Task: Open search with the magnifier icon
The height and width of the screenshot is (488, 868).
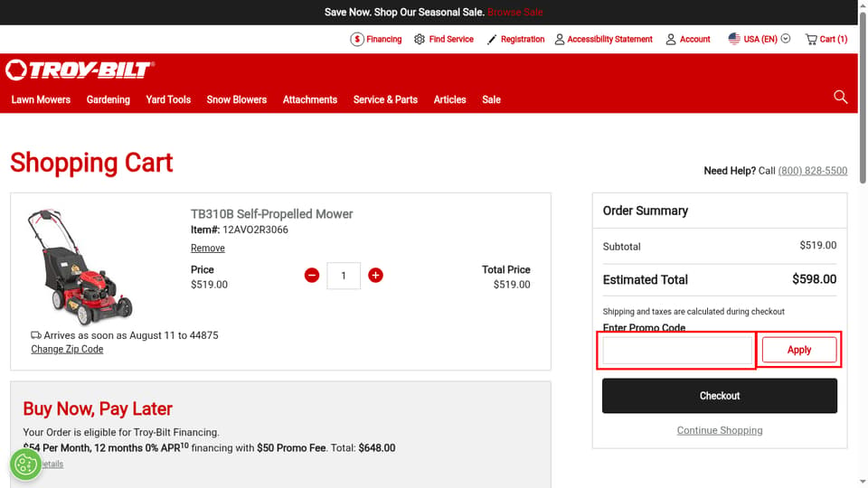Action: click(840, 97)
